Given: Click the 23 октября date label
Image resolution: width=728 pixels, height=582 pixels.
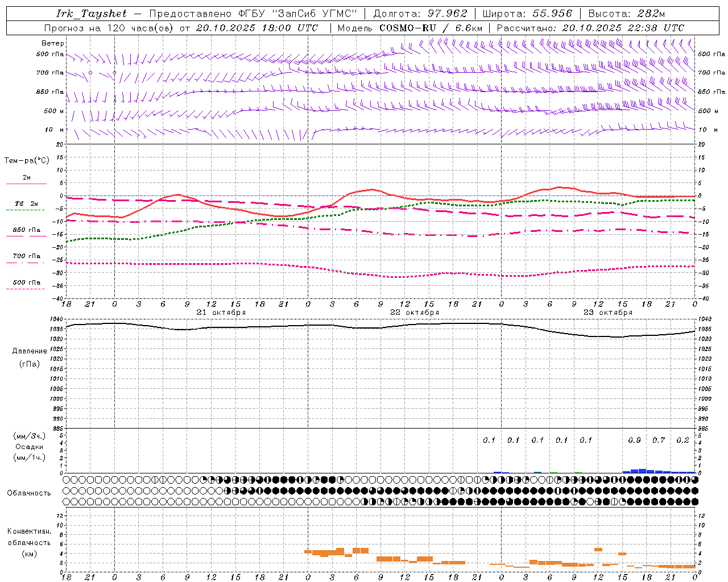Looking at the screenshot, I should pyautogui.click(x=608, y=313).
